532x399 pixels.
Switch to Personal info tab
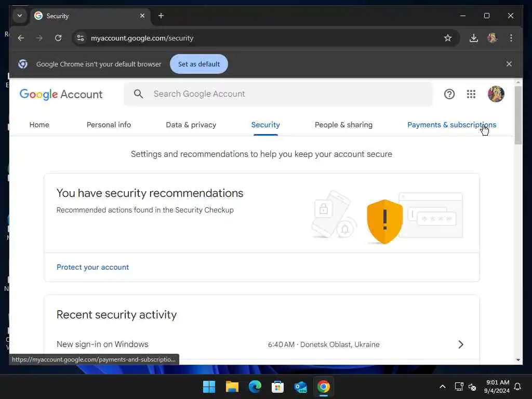tap(109, 125)
